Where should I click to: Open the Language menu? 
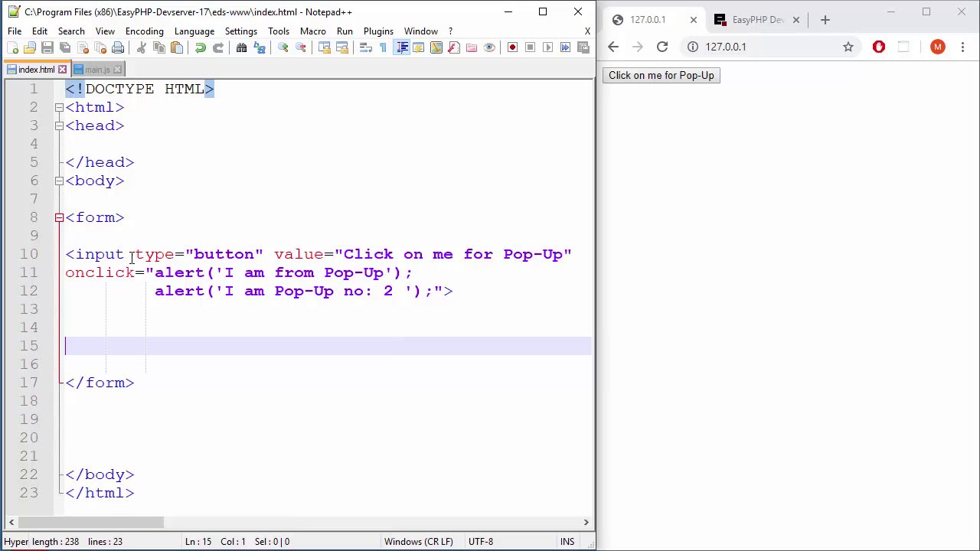[194, 31]
